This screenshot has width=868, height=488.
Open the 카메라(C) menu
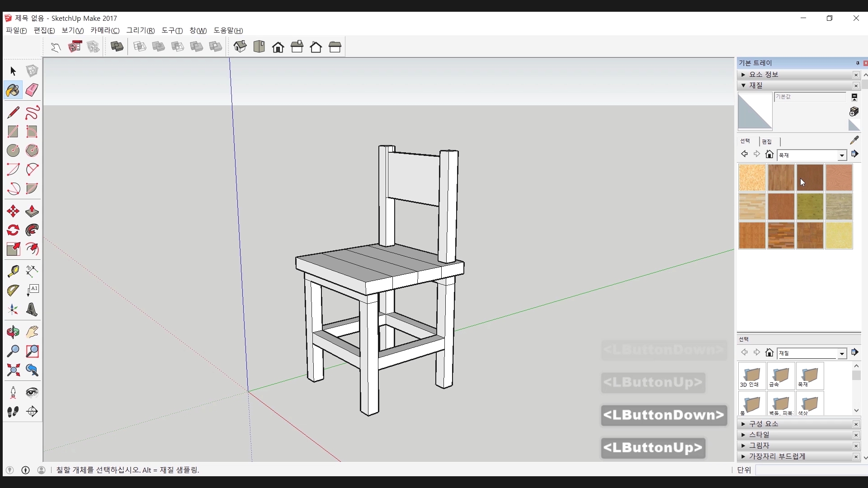105,30
